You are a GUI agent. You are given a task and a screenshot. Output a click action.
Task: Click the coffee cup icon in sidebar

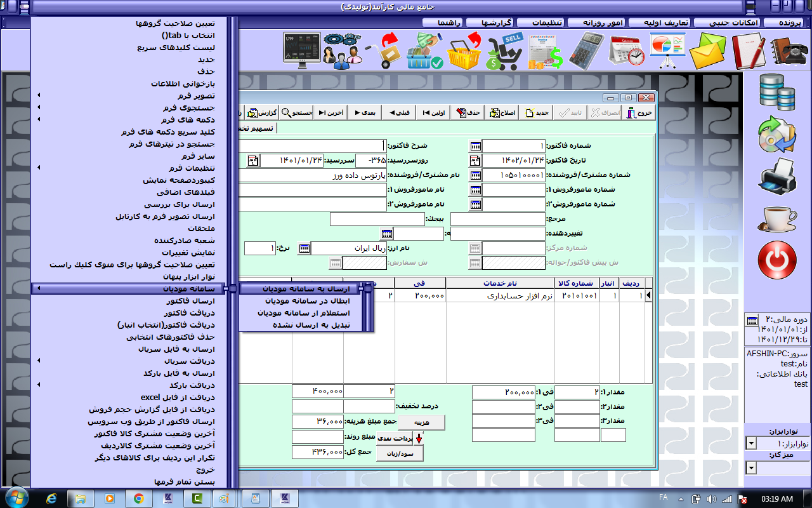click(x=777, y=218)
